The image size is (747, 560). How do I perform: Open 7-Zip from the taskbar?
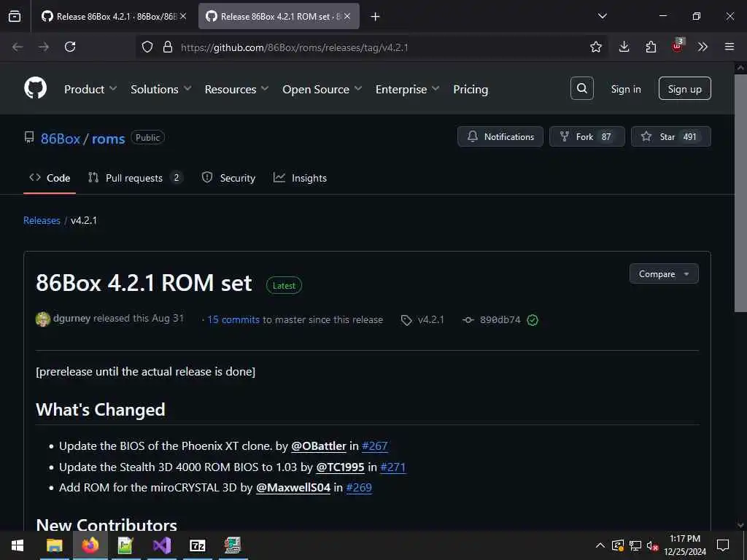197,545
